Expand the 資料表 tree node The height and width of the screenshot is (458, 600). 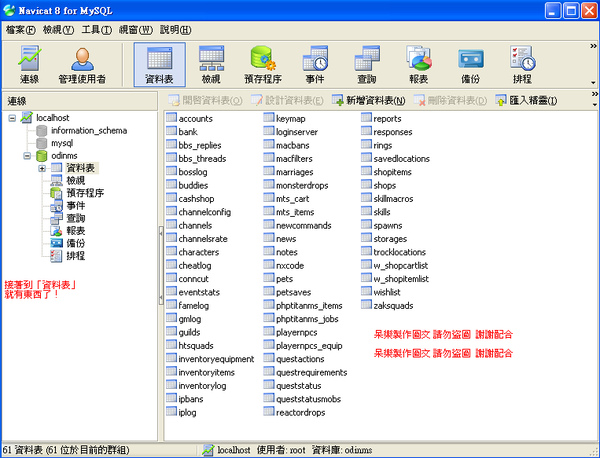tap(42, 168)
